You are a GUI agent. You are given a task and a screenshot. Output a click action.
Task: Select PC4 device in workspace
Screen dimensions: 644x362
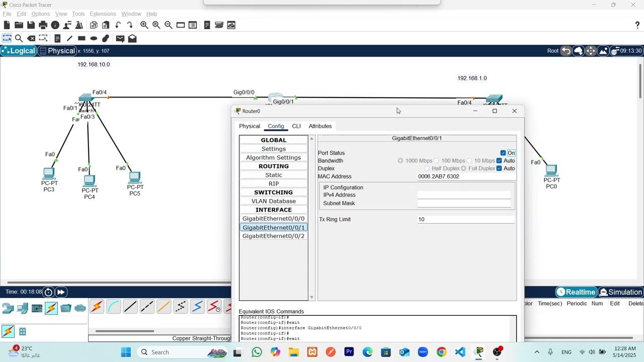tap(90, 180)
